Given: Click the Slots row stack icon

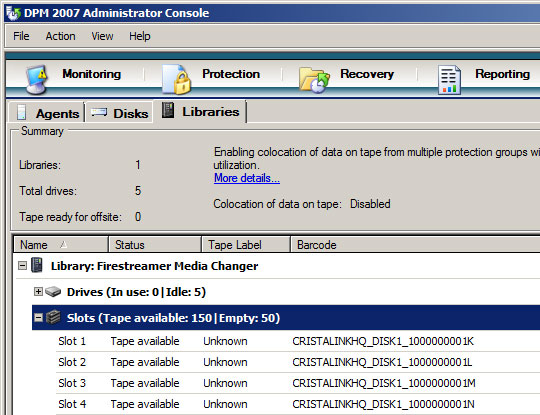Looking at the screenshot, I should click(x=53, y=317).
